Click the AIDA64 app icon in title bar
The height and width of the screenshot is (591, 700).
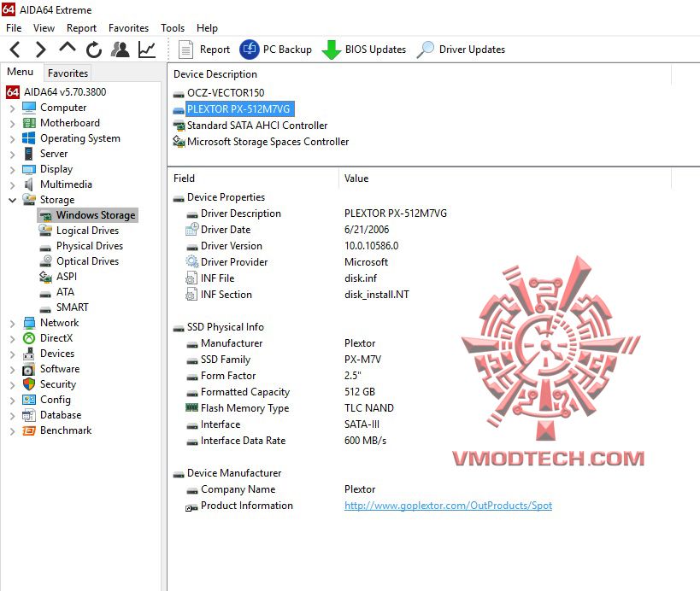[9, 9]
